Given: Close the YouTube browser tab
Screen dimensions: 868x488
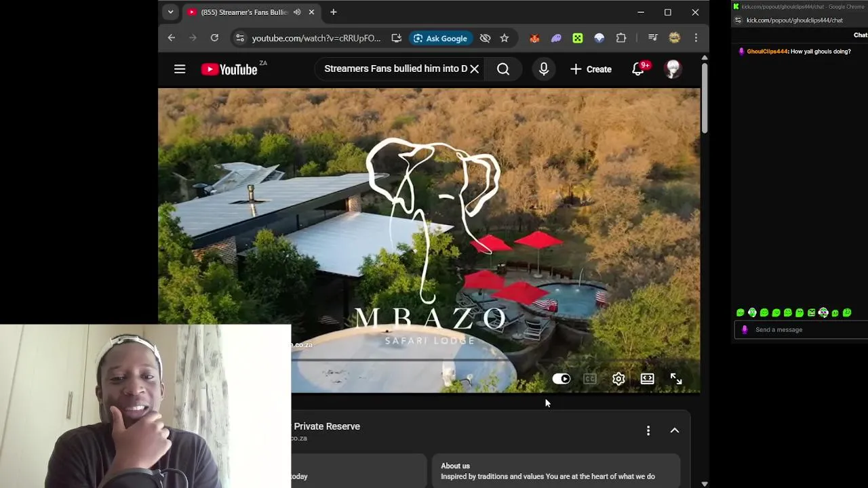Looking at the screenshot, I should pyautogui.click(x=311, y=12).
